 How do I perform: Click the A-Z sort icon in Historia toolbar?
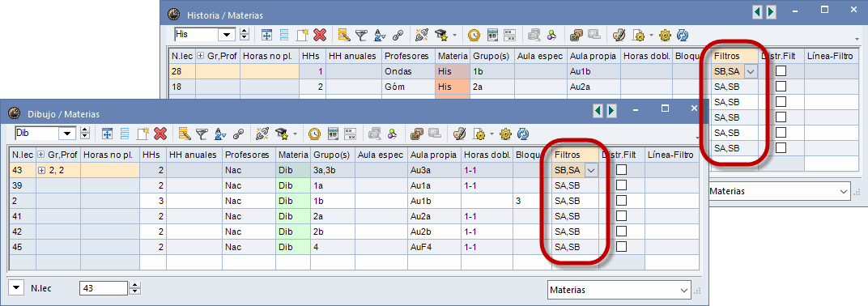(x=379, y=35)
